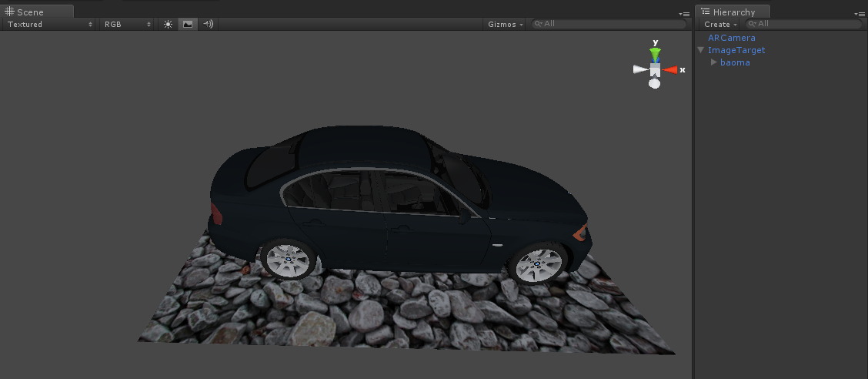
Task: Open the Scene panel options menu icon
Action: coord(684,14)
